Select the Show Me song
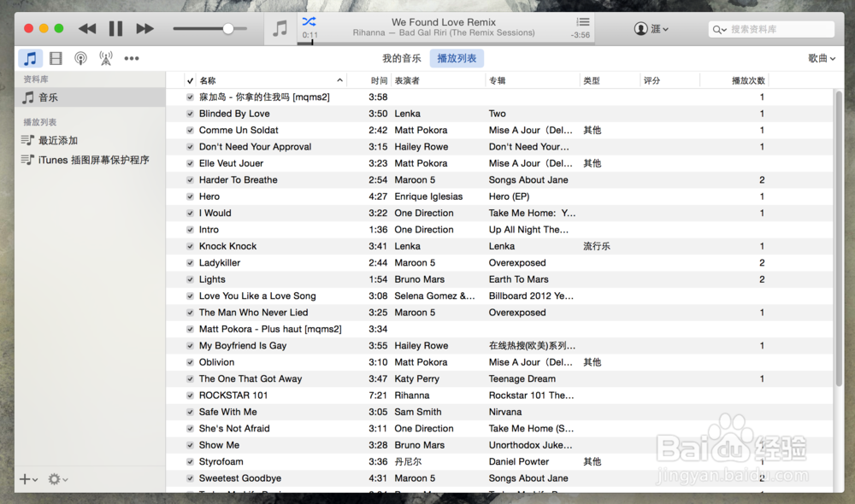This screenshot has width=855, height=504. point(499,445)
